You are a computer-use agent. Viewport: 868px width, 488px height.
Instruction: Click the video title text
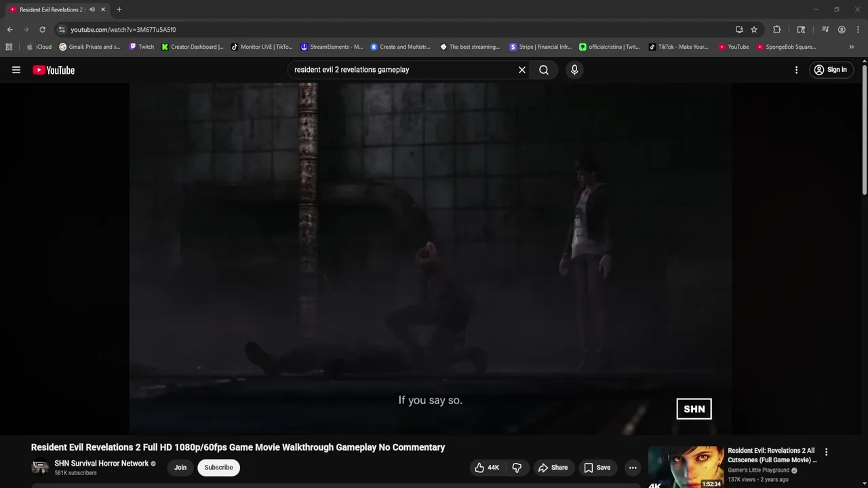pyautogui.click(x=238, y=447)
